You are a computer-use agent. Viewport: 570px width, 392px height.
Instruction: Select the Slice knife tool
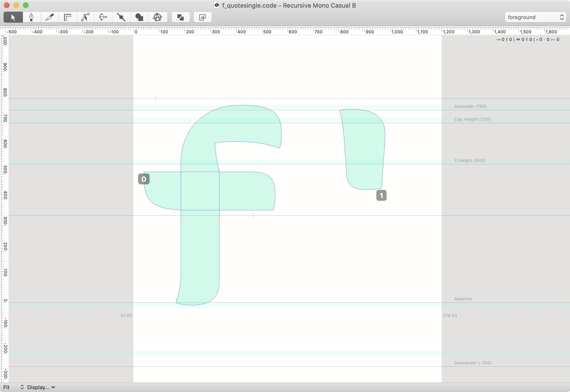tap(50, 17)
